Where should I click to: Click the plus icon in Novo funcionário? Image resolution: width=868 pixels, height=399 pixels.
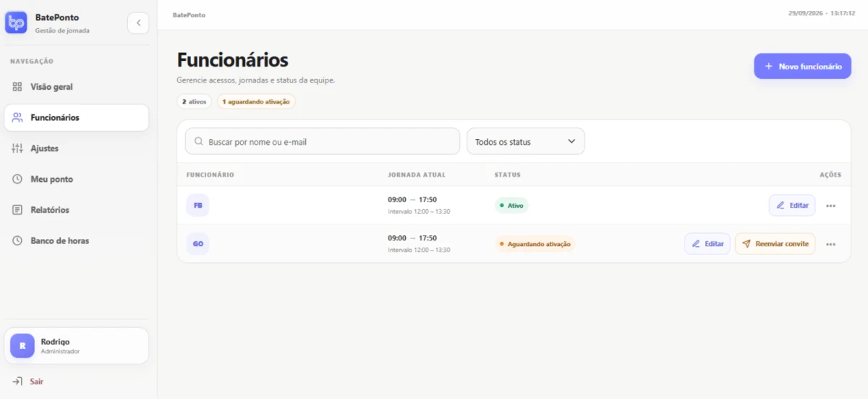(x=768, y=66)
